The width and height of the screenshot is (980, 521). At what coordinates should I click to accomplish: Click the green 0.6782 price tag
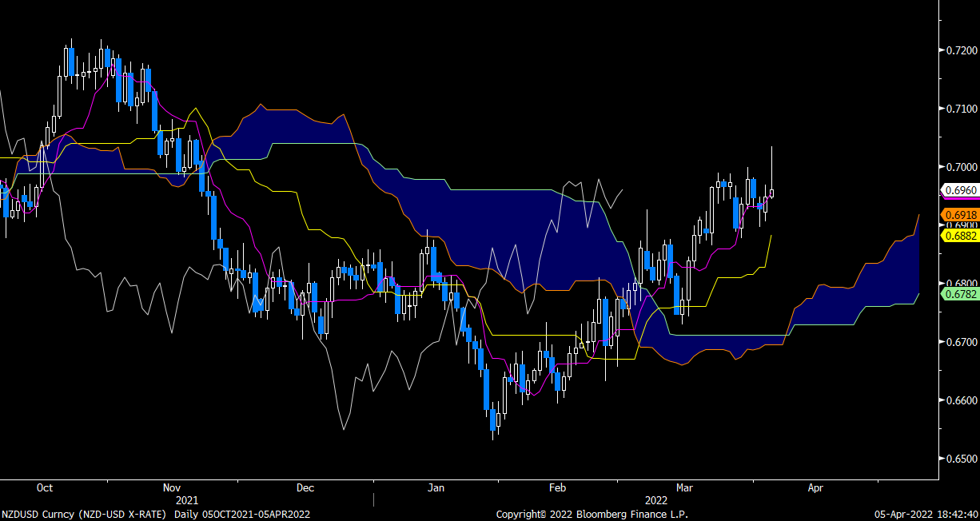pos(958,294)
